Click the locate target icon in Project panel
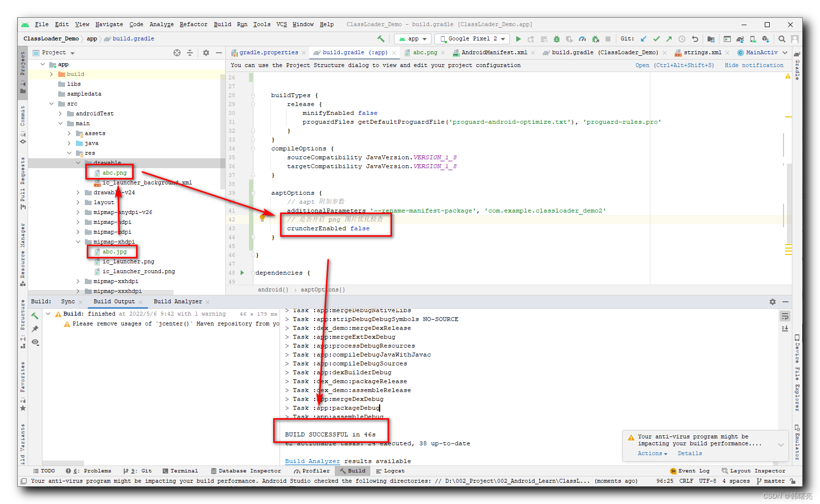820x504 pixels. pyautogui.click(x=177, y=53)
